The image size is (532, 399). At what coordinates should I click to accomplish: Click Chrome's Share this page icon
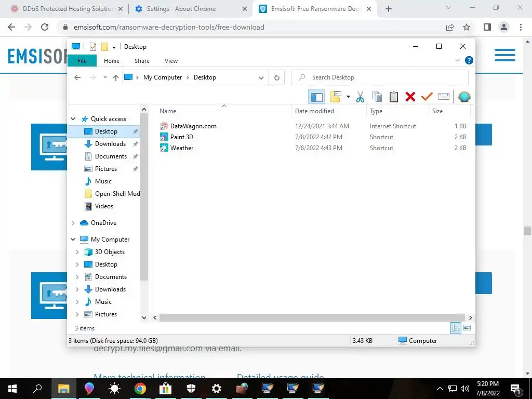pyautogui.click(x=450, y=27)
